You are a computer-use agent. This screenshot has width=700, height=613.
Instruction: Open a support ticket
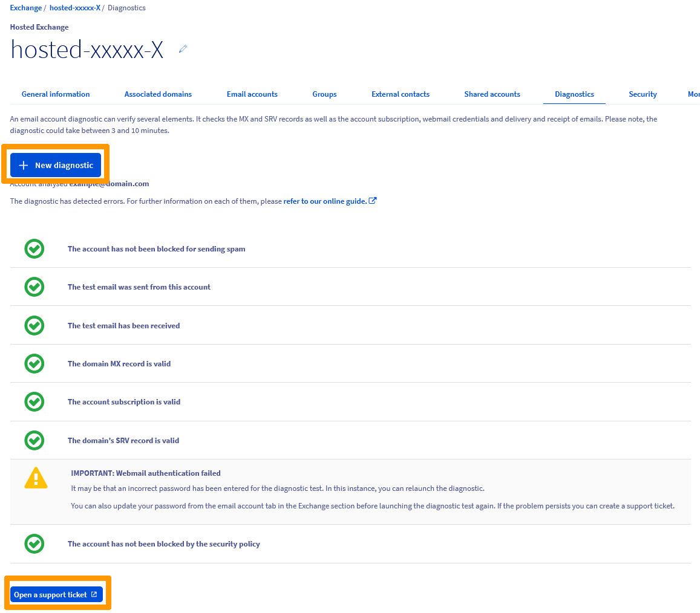(51, 594)
